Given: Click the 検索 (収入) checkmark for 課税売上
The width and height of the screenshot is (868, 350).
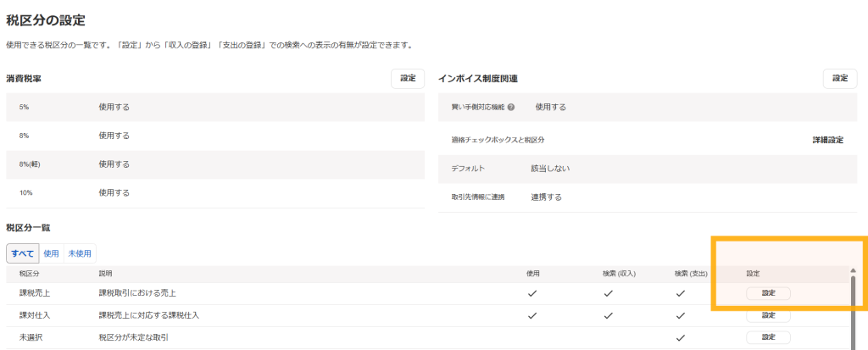Looking at the screenshot, I should (x=609, y=293).
